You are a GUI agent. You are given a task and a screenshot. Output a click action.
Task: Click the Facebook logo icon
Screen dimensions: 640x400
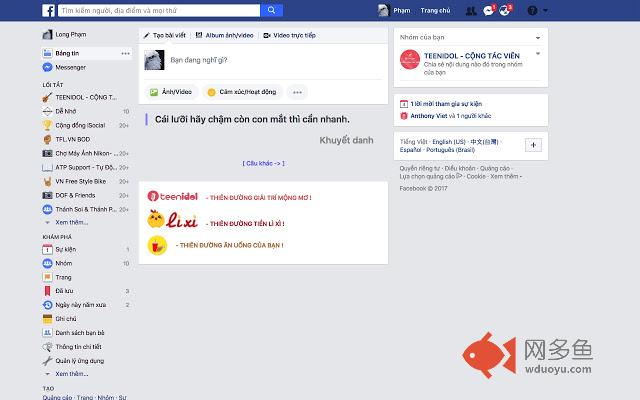48,11
